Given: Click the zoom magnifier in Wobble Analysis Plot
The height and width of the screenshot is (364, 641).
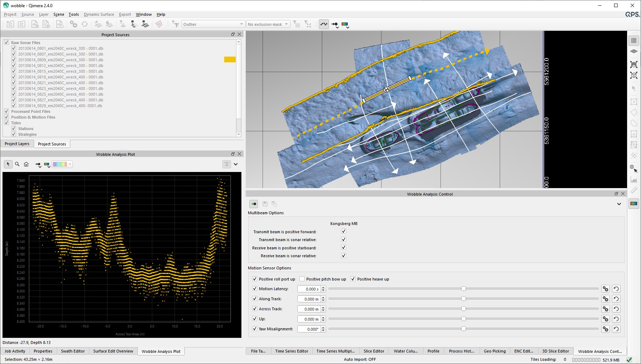Looking at the screenshot, I should 17,164.
